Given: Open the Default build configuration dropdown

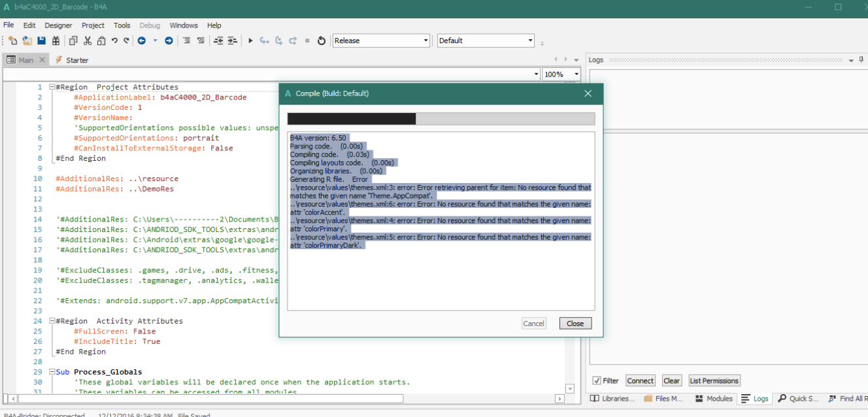Looking at the screenshot, I should 530,41.
